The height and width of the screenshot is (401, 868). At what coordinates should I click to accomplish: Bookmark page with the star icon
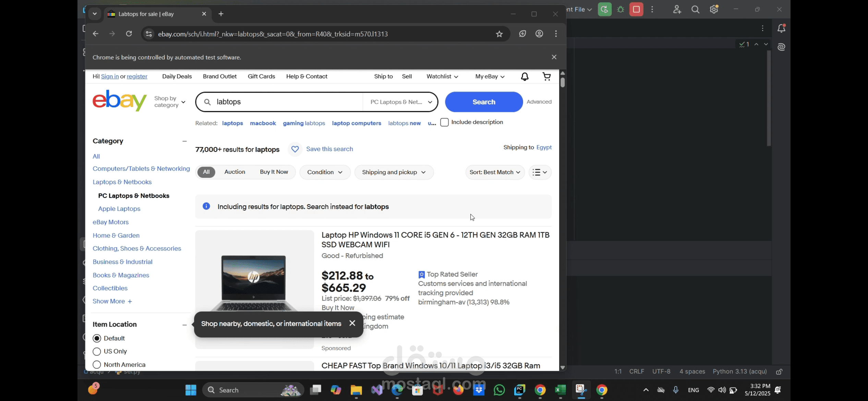[x=499, y=34]
